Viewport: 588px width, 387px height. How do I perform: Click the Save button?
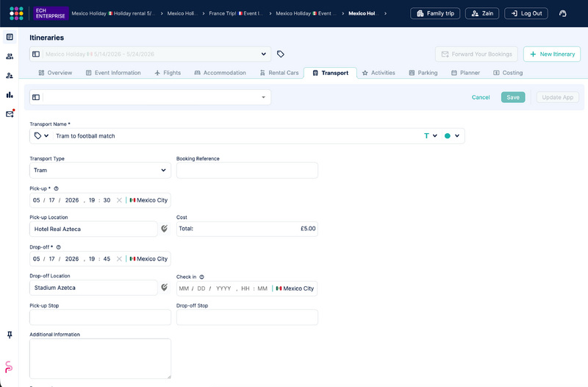coord(513,97)
